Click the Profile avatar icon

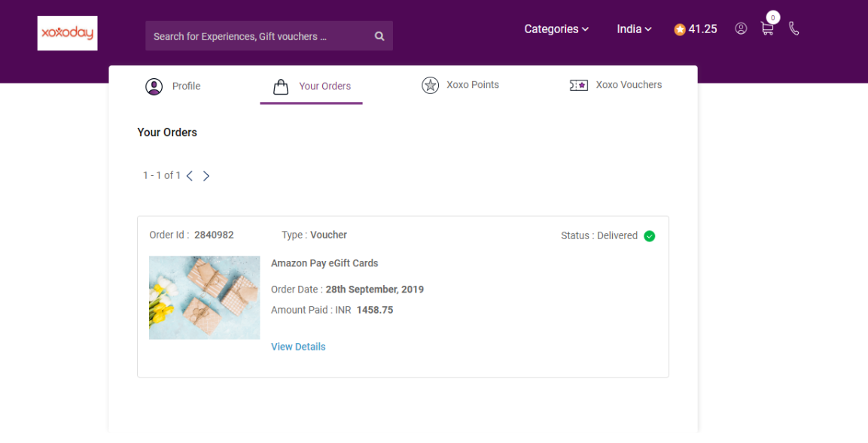click(154, 86)
